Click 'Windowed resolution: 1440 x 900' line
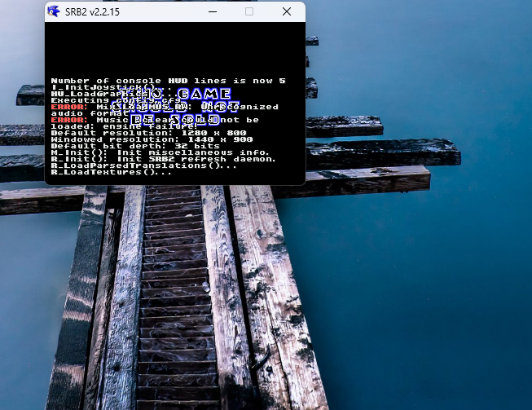This screenshot has width=532, height=410. click(x=152, y=139)
